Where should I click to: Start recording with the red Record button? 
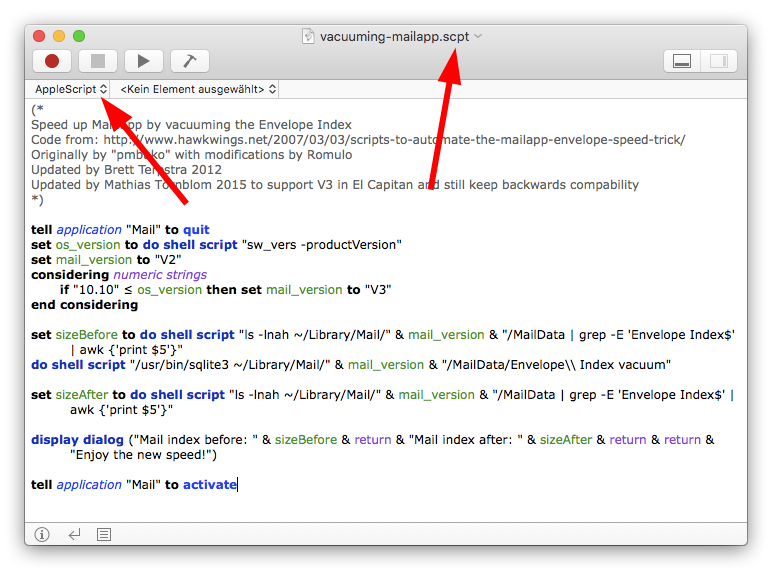point(52,61)
